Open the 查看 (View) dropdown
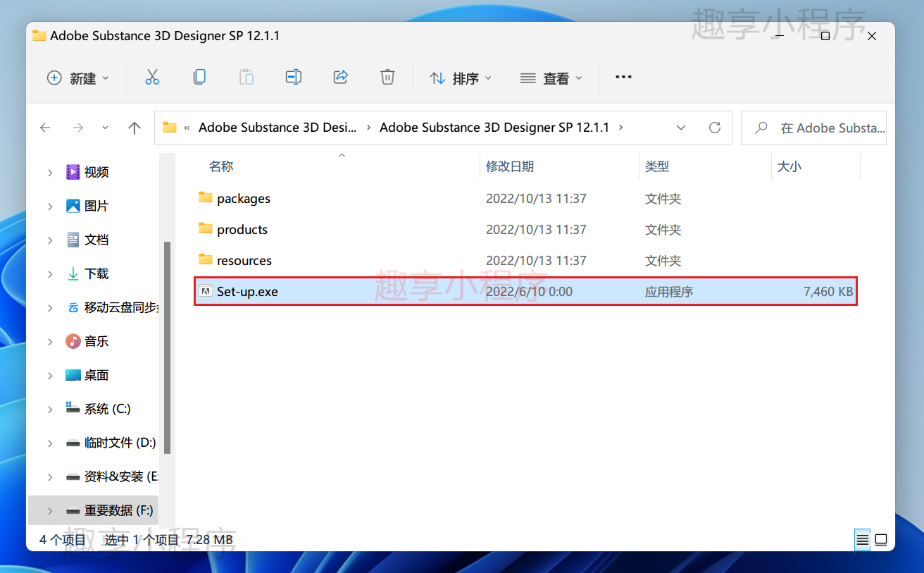The width and height of the screenshot is (924, 573). pos(551,78)
